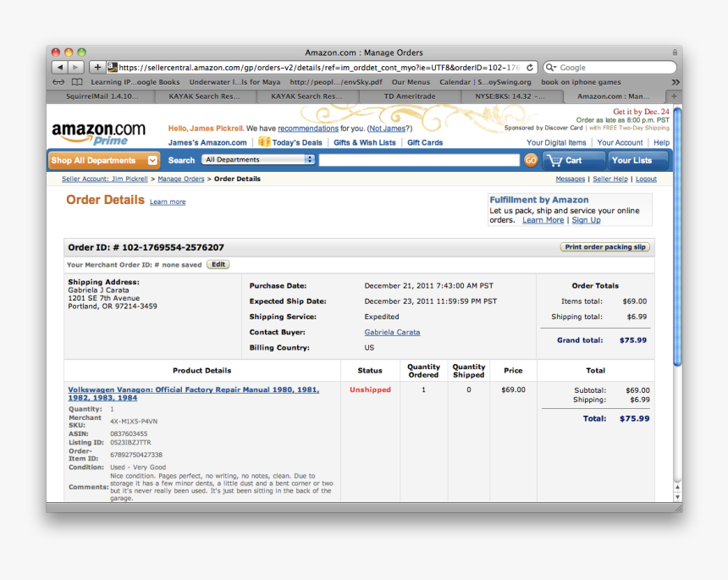728x580 pixels.
Task: Click the orange GO search button
Action: 531,160
